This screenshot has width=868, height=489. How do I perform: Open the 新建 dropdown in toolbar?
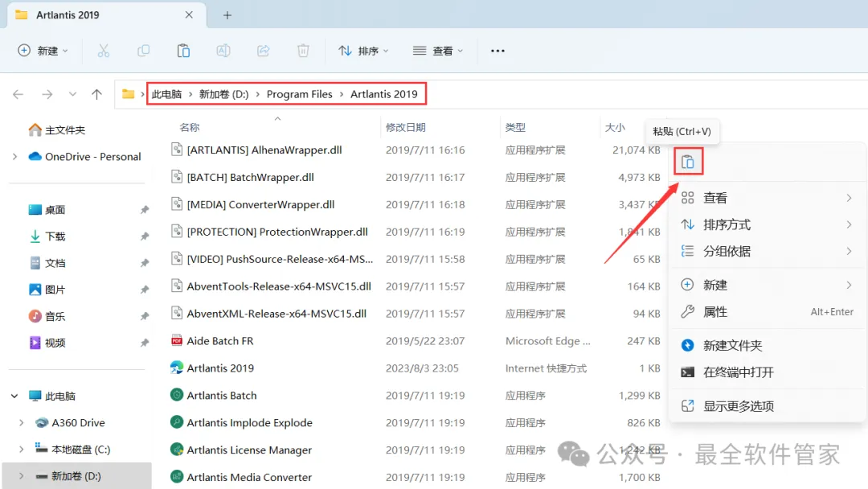tap(43, 51)
